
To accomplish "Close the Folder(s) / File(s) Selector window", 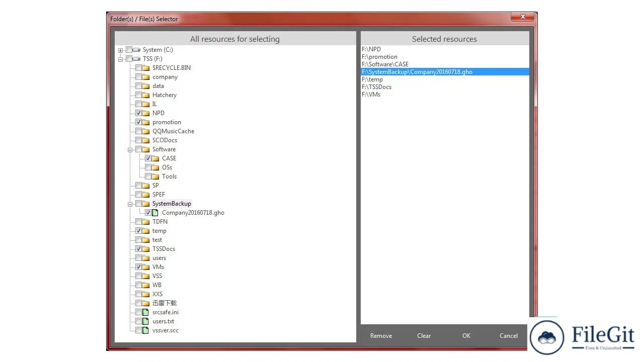I will click(x=522, y=17).
